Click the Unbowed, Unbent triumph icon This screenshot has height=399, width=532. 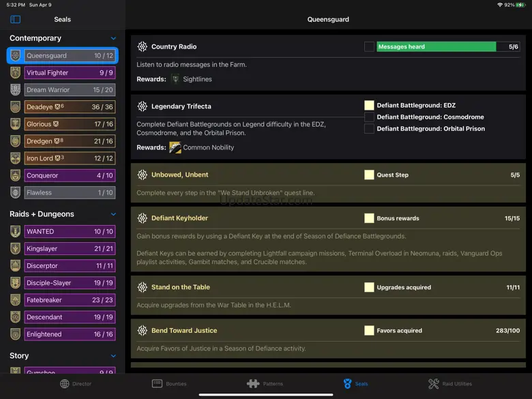[x=142, y=175]
